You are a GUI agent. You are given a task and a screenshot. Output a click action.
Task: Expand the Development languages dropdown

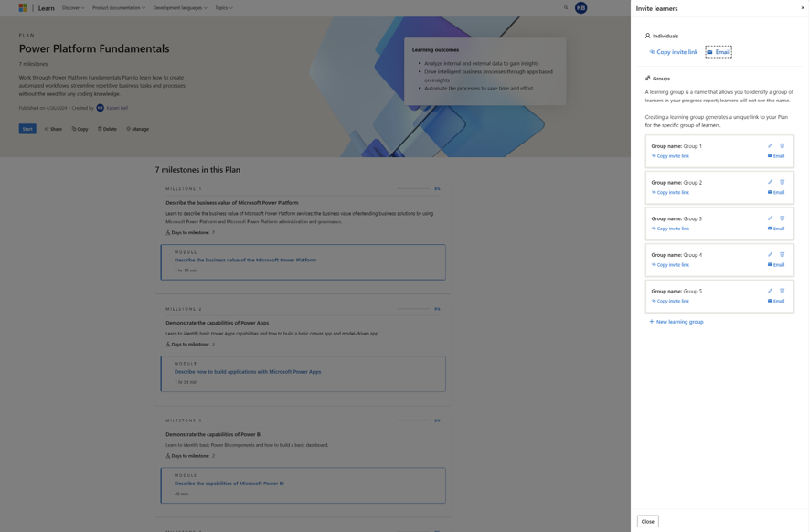point(179,6)
